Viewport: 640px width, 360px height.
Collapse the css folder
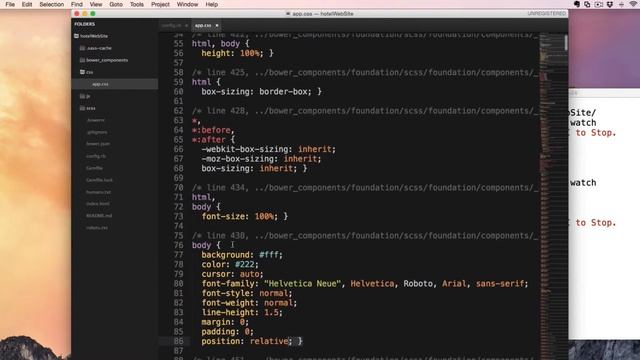[90, 72]
